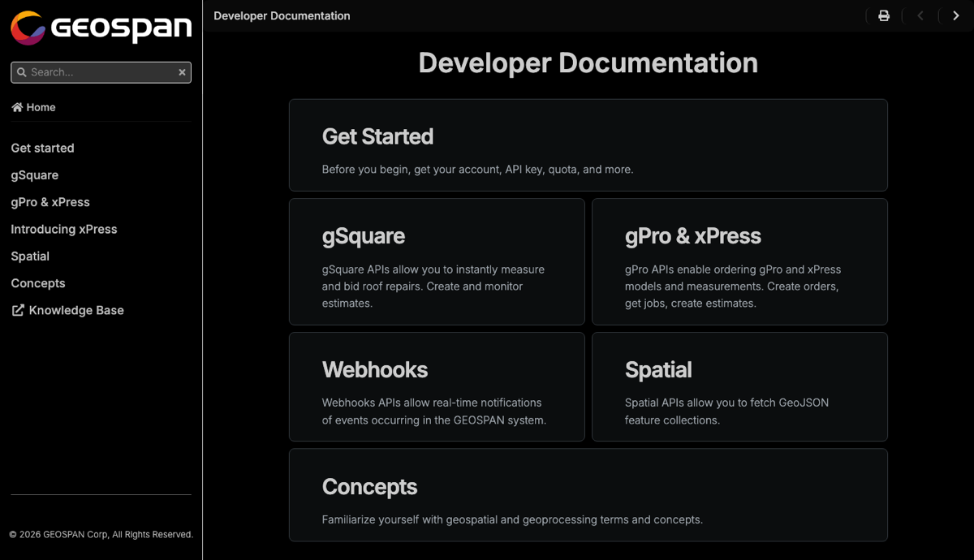Go to the next page arrow
This screenshot has height=560, width=974.
tap(955, 15)
